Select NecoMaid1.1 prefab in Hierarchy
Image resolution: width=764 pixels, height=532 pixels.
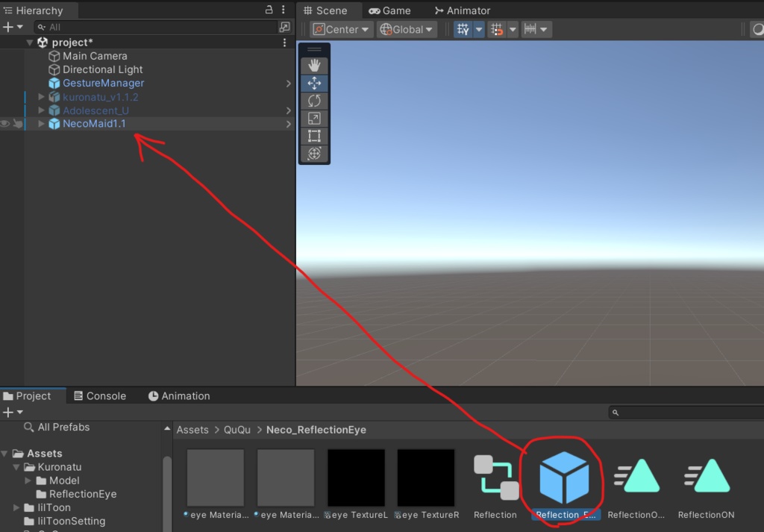coord(94,124)
